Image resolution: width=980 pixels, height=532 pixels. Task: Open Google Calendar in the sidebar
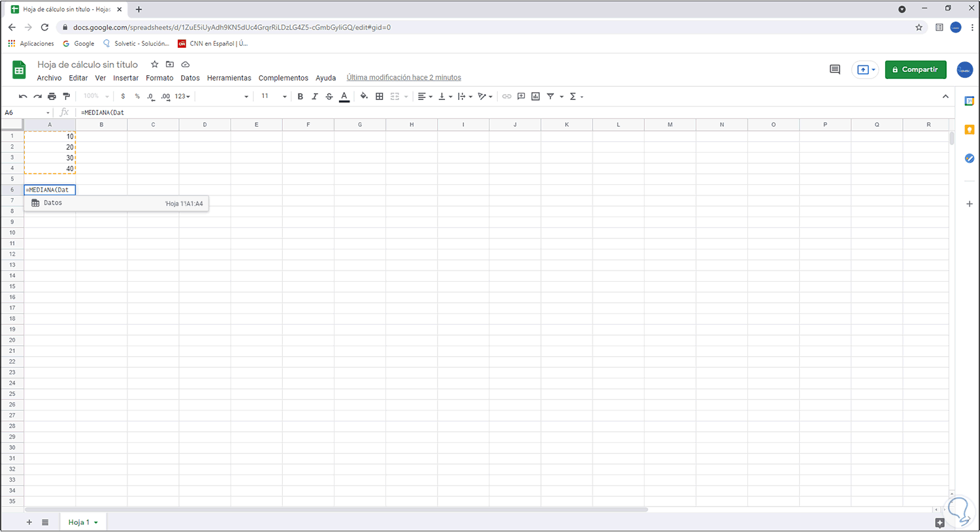click(969, 101)
